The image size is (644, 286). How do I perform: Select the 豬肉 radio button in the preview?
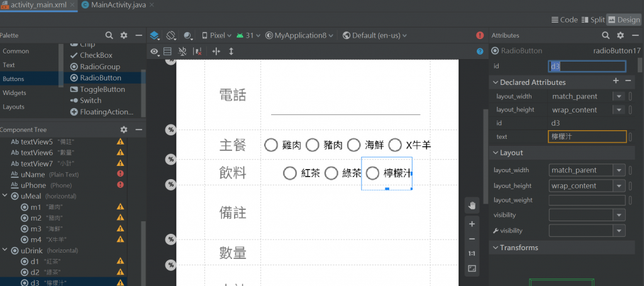325,145
